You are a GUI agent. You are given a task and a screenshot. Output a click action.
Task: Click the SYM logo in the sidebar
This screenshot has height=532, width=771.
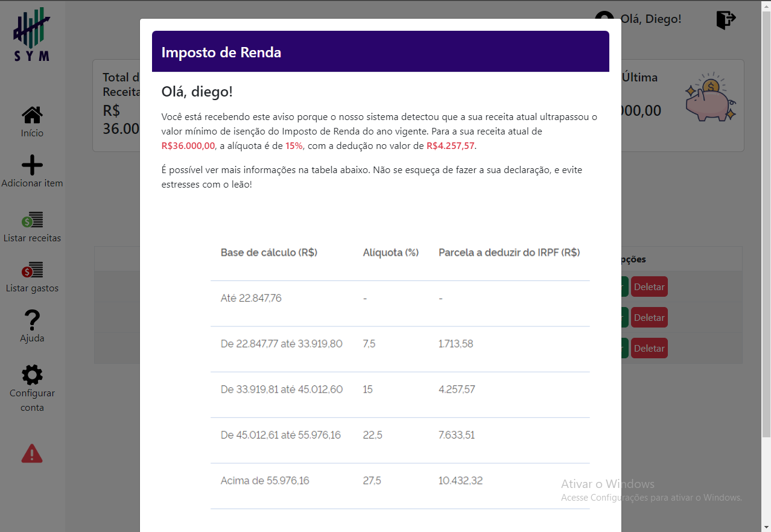[x=32, y=34]
